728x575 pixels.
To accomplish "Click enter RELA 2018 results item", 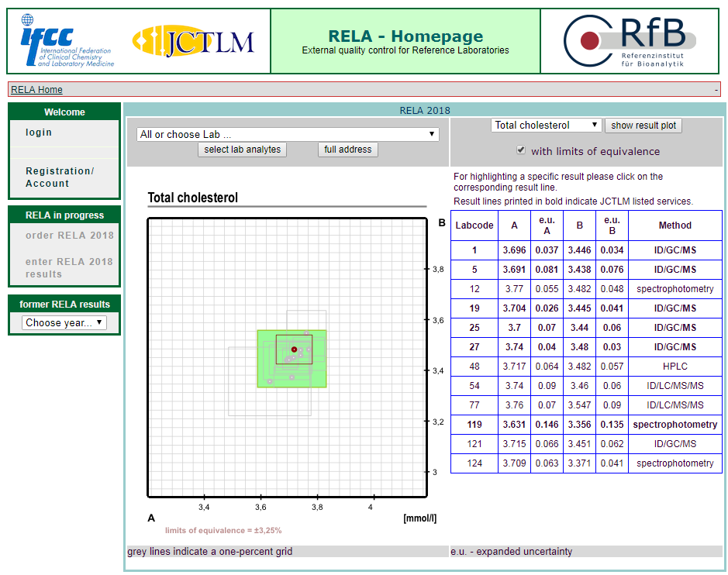I will click(x=69, y=267).
